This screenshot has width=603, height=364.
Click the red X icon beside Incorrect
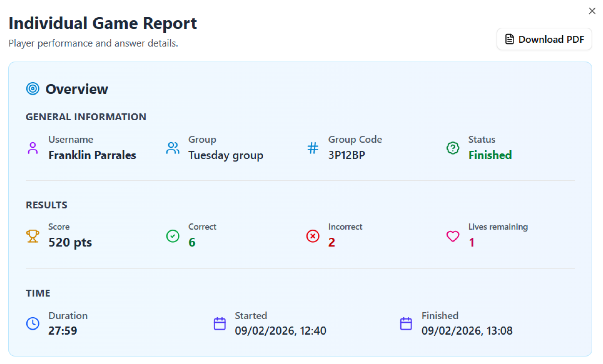(x=313, y=236)
